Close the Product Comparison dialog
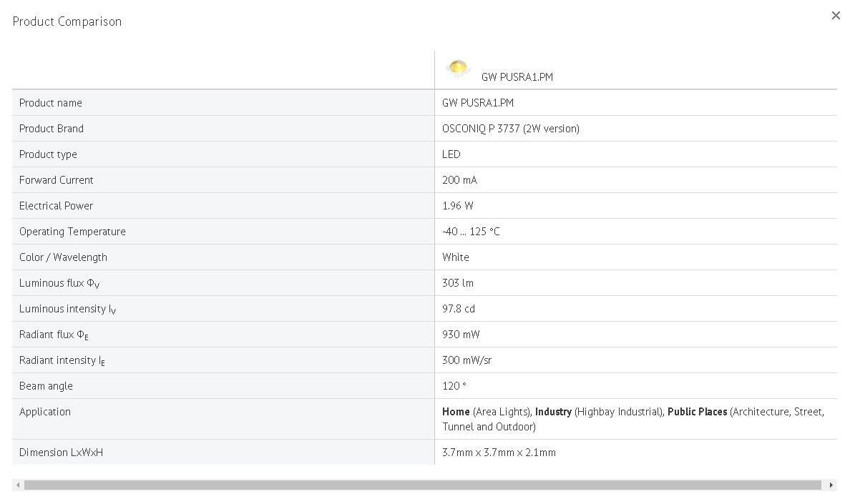This screenshot has width=850, height=504. click(x=836, y=16)
